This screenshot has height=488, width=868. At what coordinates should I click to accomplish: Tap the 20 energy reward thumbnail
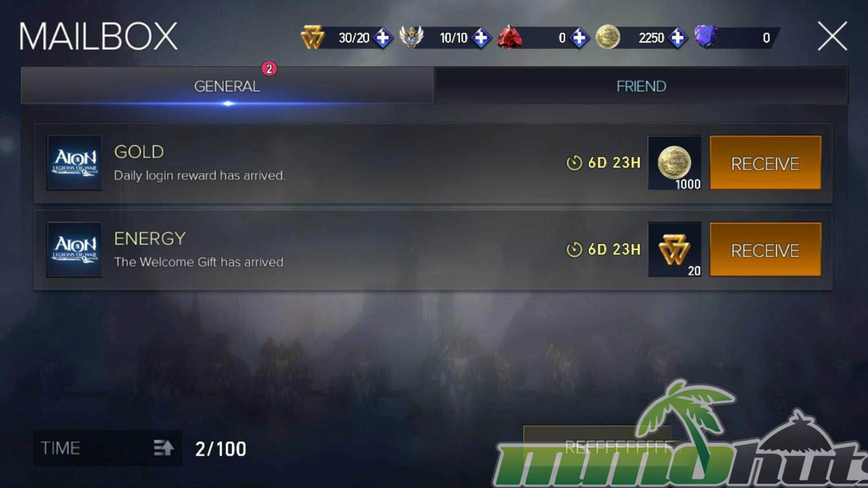click(x=675, y=250)
